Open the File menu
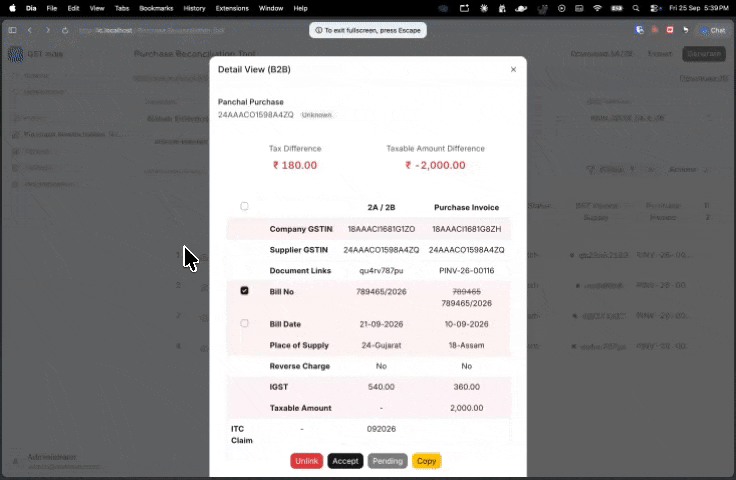 point(52,8)
